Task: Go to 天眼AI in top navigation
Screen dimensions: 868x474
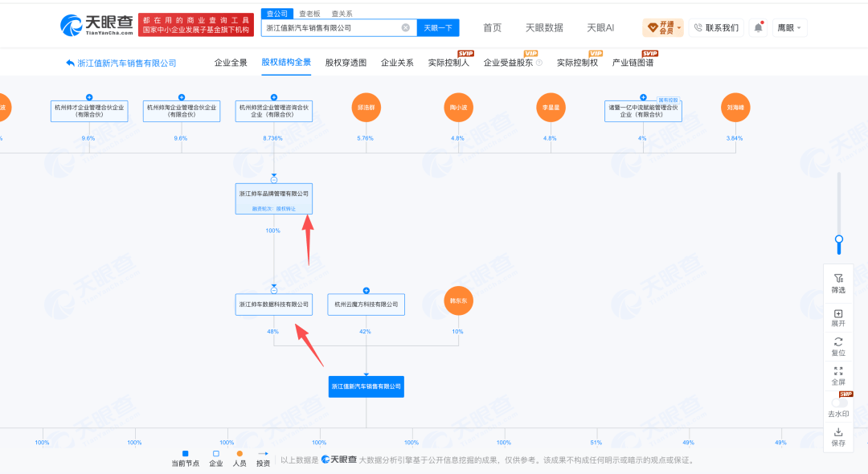Action: click(600, 27)
